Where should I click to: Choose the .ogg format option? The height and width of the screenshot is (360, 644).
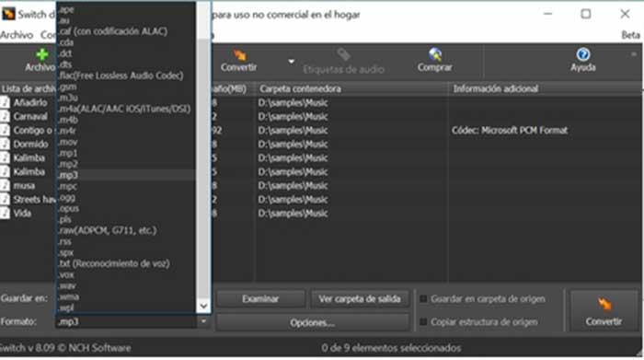pos(126,198)
